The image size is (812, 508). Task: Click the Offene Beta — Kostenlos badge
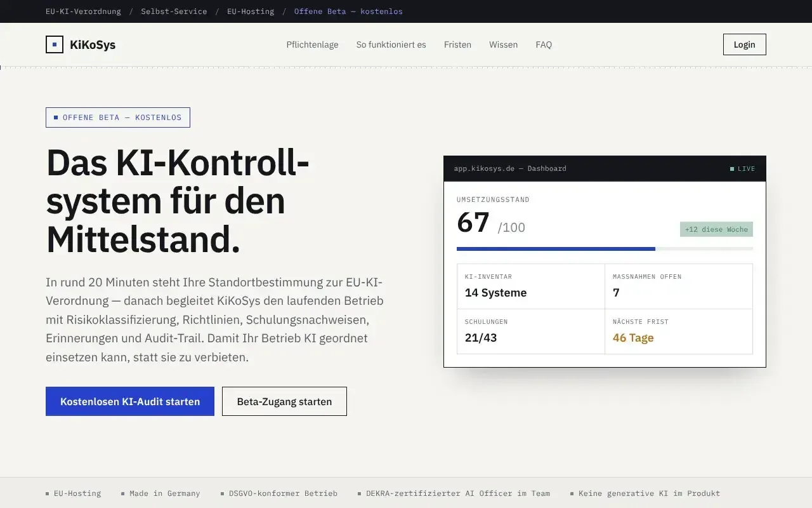coord(118,117)
